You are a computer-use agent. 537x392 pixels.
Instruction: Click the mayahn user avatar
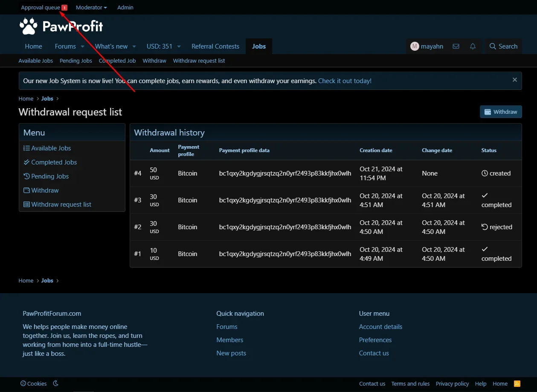coord(415,46)
